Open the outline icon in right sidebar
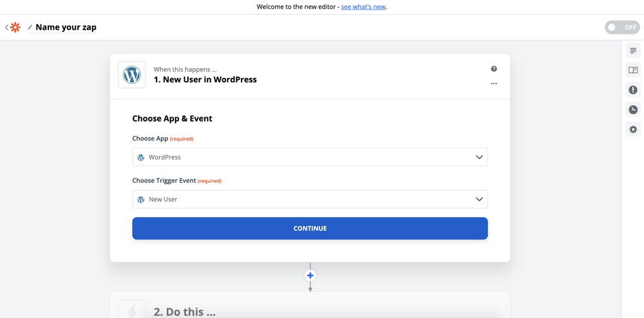The height and width of the screenshot is (318, 644). (633, 51)
